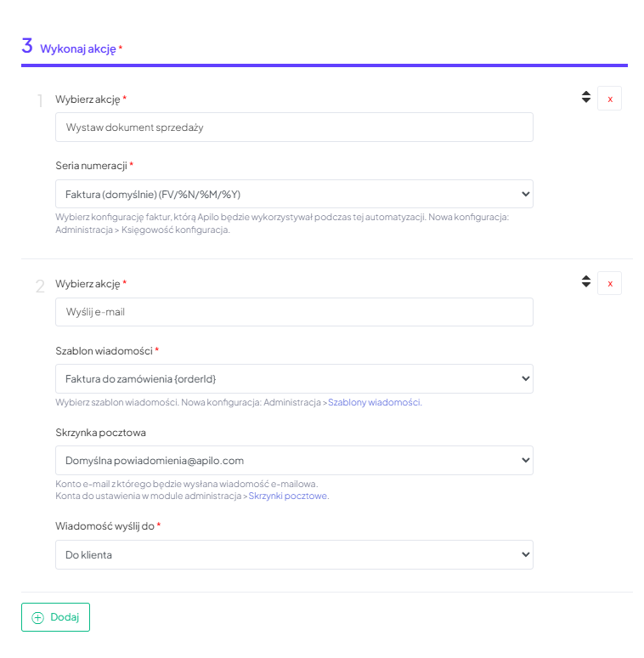The width and height of the screenshot is (644, 658).
Task: Open the Skrzynki pocztowe link
Action: [288, 496]
